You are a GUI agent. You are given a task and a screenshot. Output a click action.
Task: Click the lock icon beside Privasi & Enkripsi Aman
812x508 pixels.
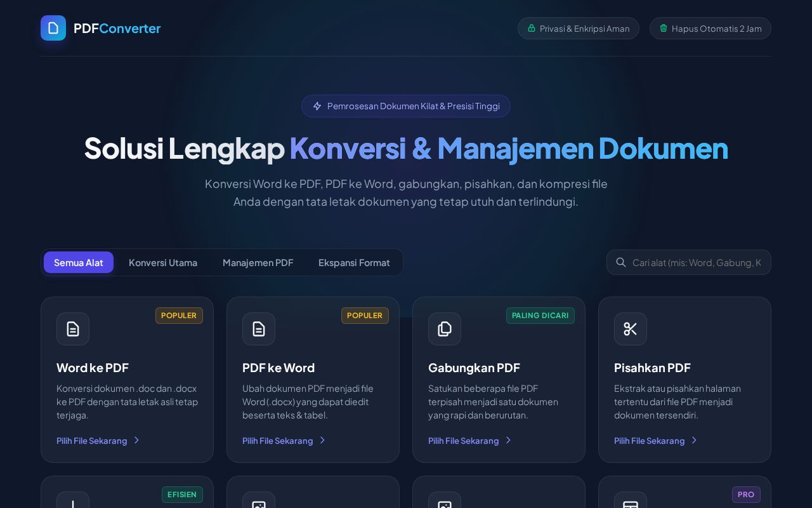pos(532,28)
